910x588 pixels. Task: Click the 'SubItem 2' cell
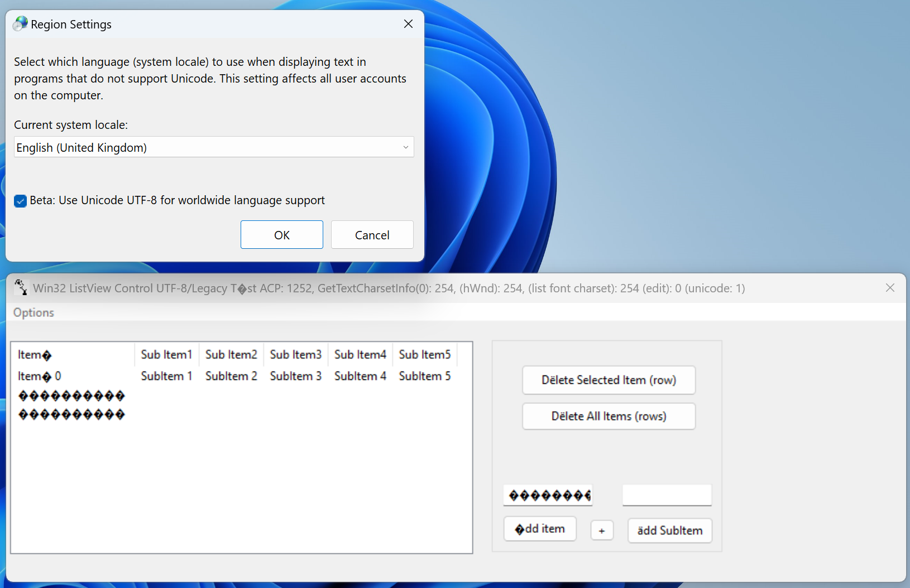point(231,376)
